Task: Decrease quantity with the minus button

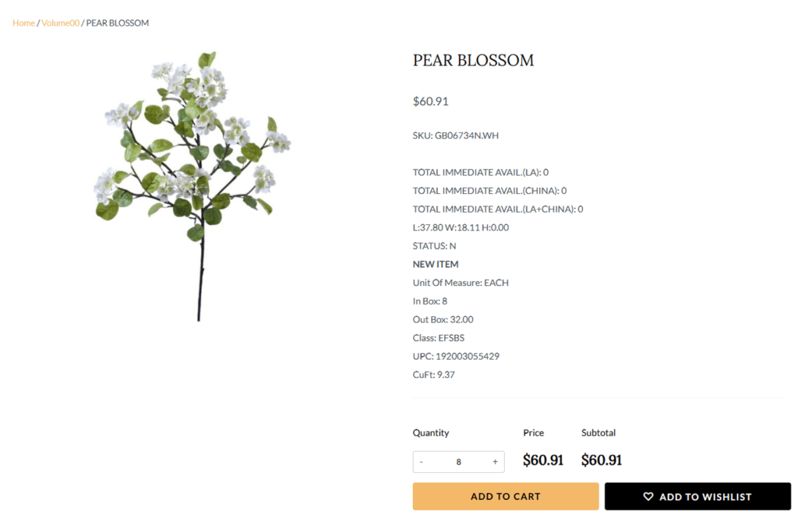Action: tap(422, 462)
